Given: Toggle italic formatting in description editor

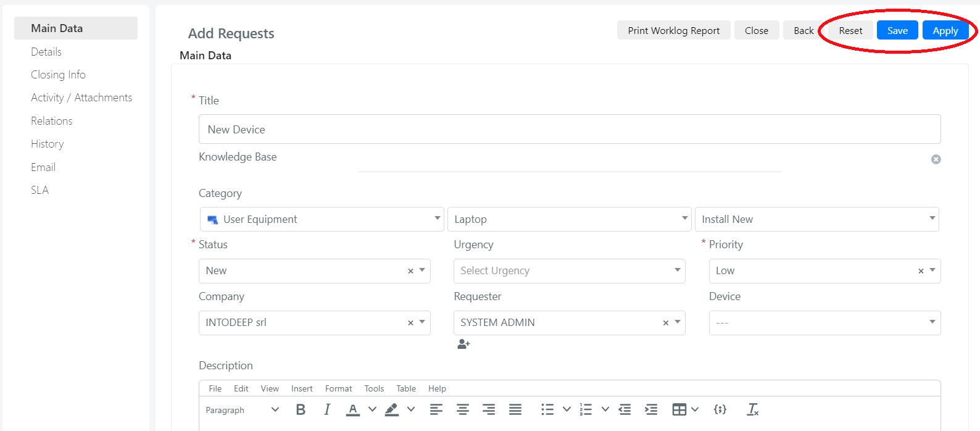Looking at the screenshot, I should point(327,409).
